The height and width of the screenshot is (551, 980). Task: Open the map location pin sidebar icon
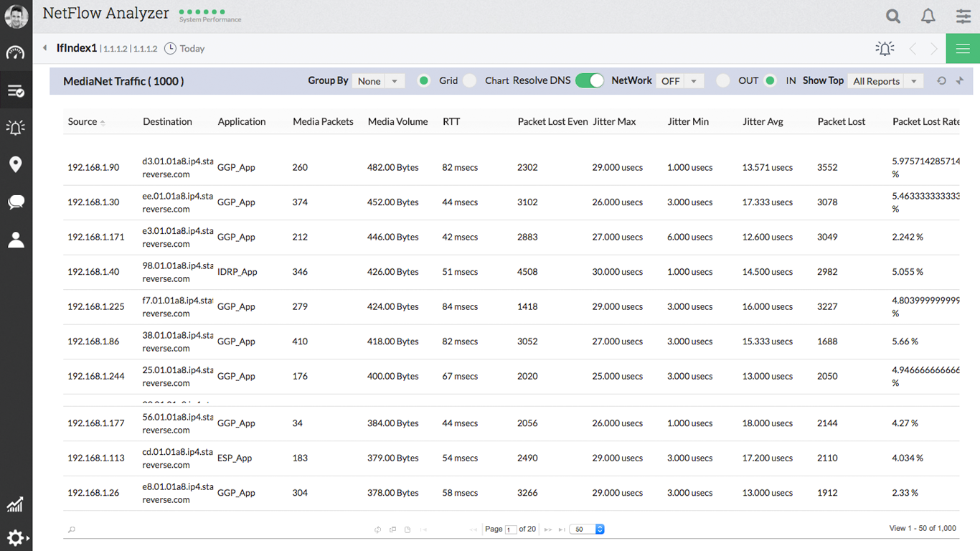coord(16,164)
